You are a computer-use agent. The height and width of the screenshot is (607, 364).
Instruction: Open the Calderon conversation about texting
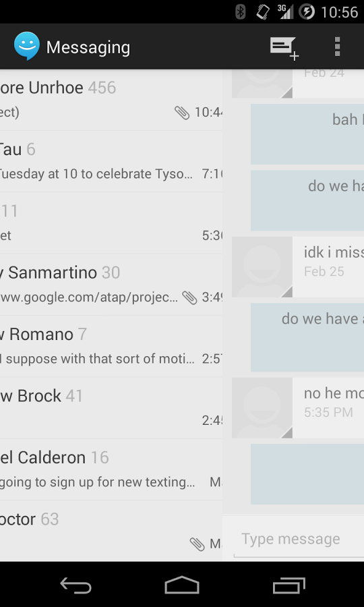111,469
